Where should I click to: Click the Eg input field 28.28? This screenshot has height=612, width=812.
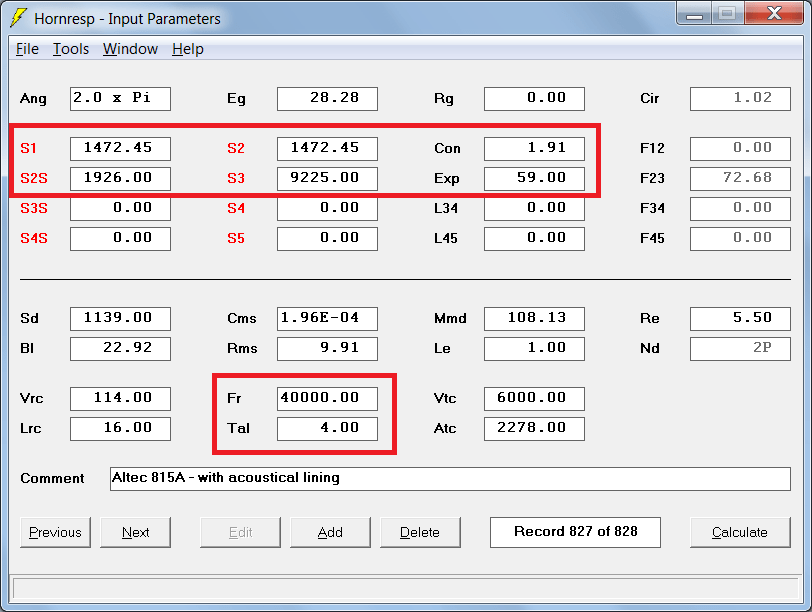327,98
